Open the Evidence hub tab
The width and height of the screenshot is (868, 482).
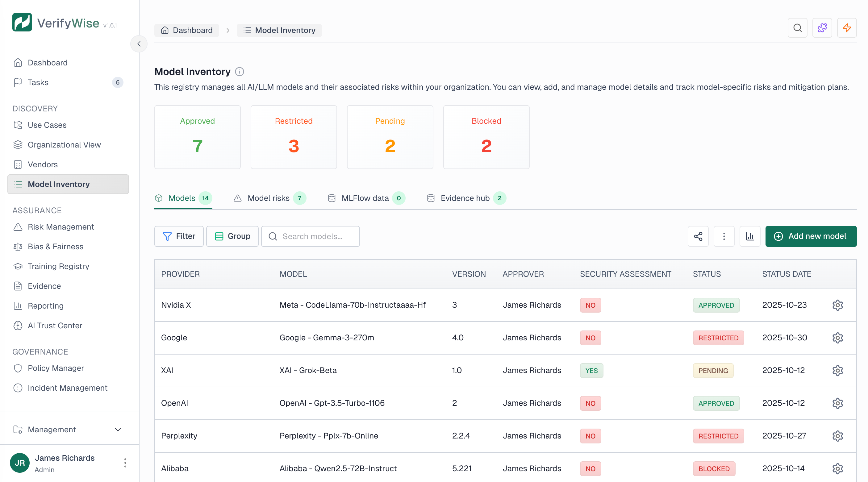click(x=465, y=198)
